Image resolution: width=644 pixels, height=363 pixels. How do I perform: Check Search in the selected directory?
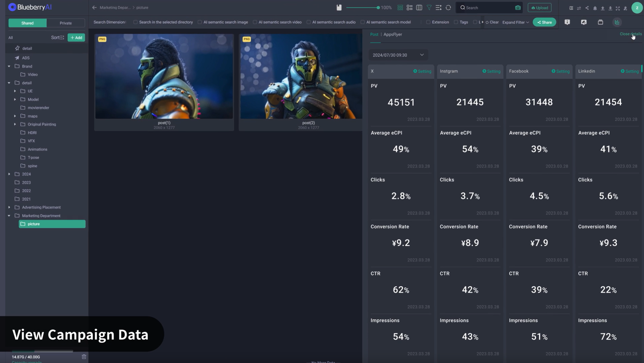[135, 22]
